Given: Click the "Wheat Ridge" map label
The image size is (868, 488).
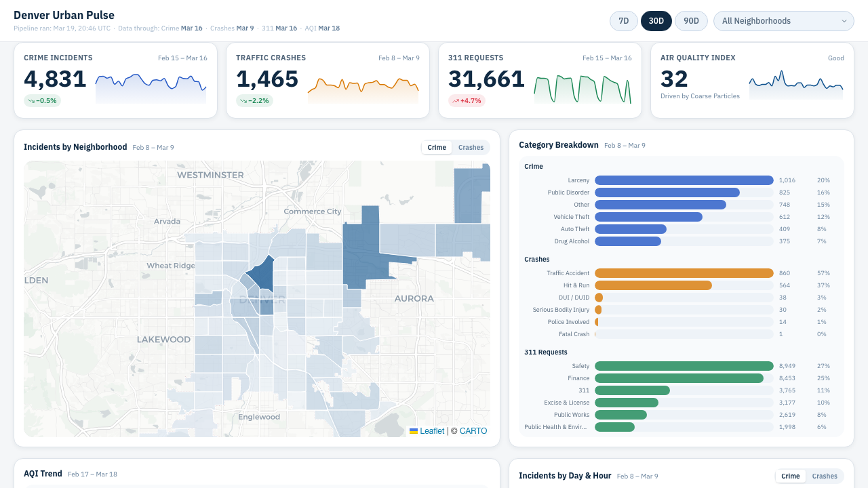Looking at the screenshot, I should click(x=171, y=266).
